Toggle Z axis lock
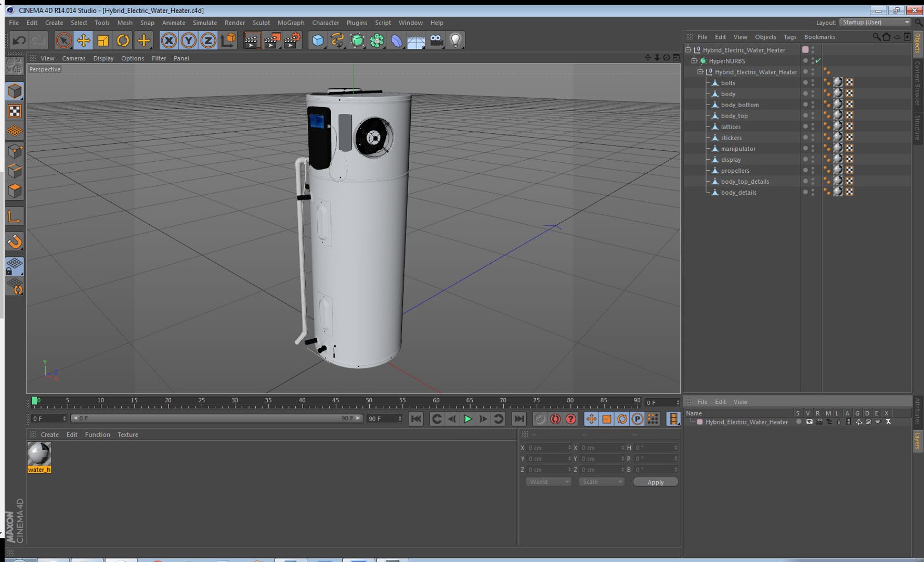This screenshot has height=562, width=924. pyautogui.click(x=208, y=40)
